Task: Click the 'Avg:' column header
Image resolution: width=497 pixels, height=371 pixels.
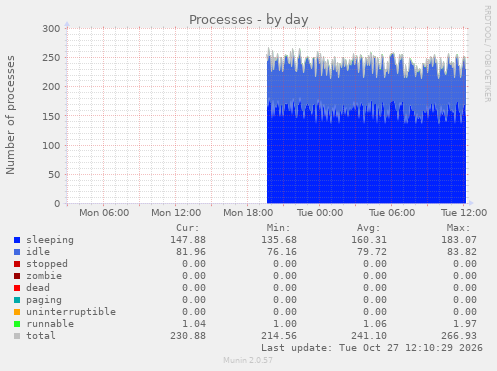Action: pos(368,228)
